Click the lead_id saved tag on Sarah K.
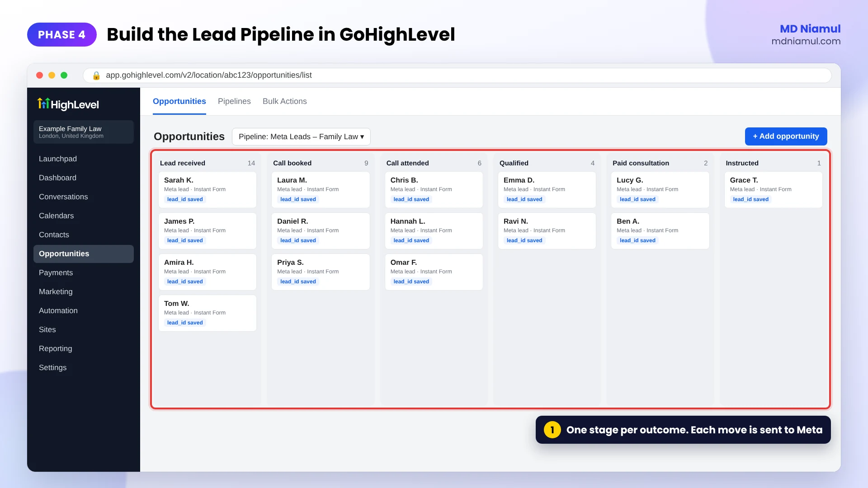 pyautogui.click(x=185, y=199)
